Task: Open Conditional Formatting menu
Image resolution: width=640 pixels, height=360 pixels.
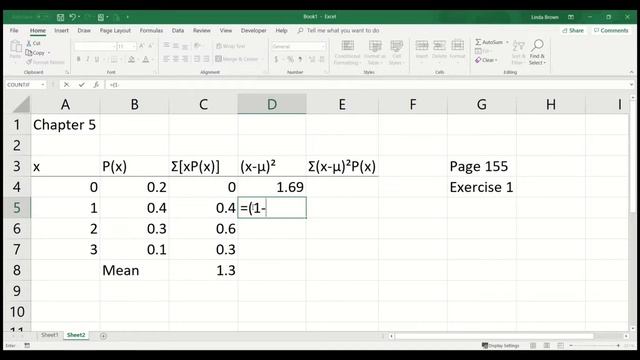Action: point(347,53)
